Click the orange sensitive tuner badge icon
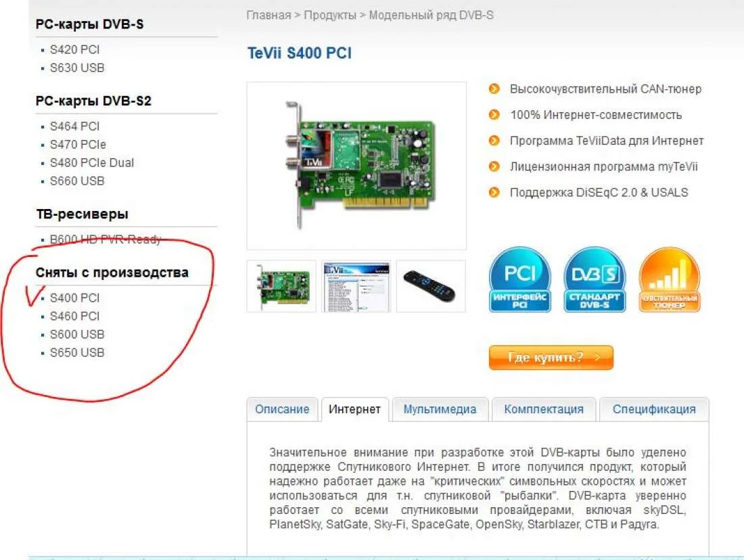The height and width of the screenshot is (560, 744). tap(669, 279)
